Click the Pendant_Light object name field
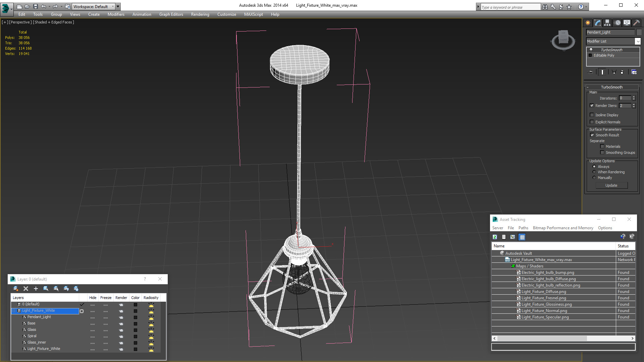This screenshot has width=644, height=362. click(610, 32)
